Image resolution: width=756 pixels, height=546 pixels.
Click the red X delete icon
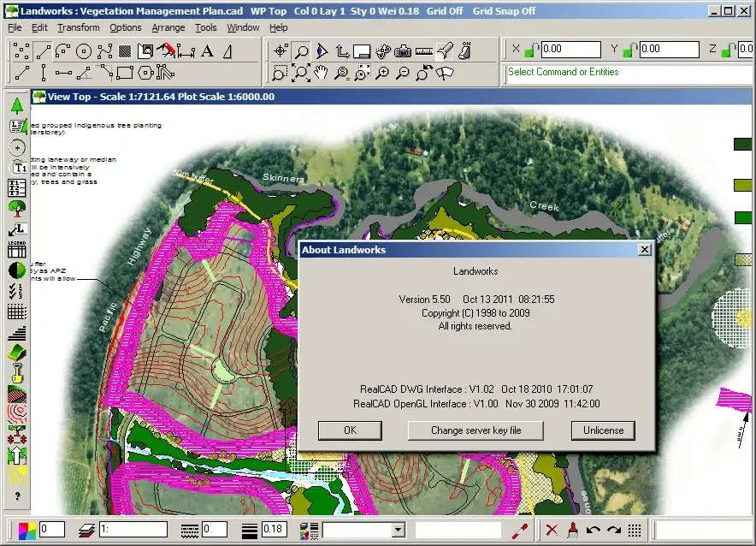click(552, 530)
